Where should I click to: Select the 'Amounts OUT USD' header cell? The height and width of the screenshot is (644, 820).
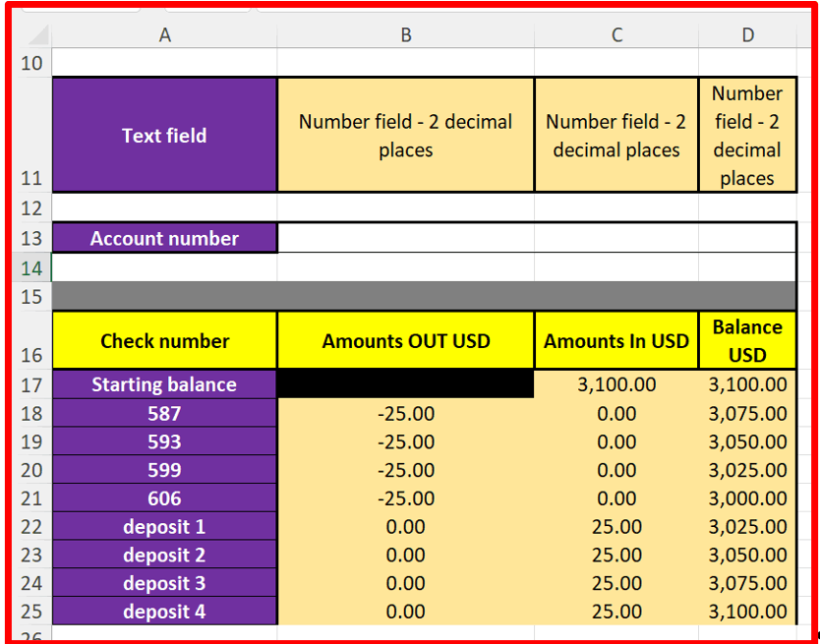[406, 340]
